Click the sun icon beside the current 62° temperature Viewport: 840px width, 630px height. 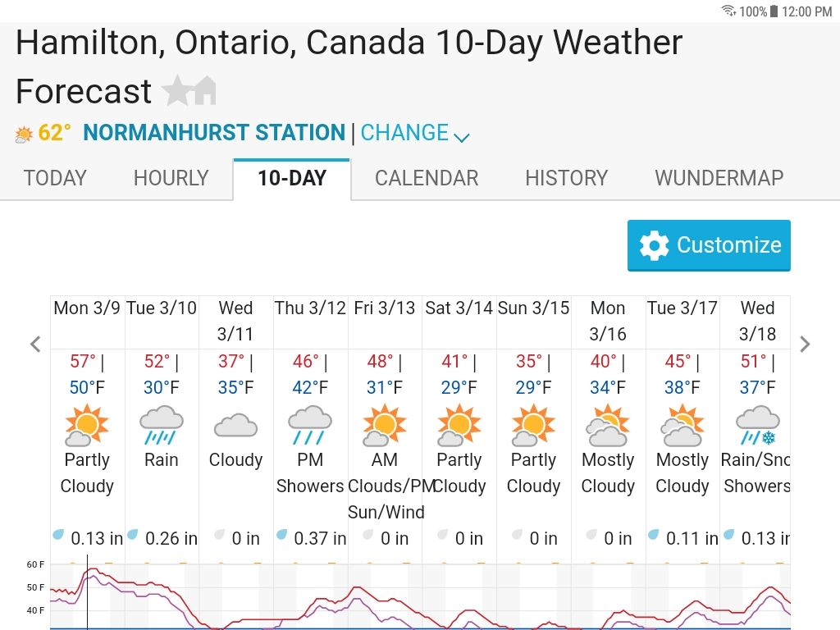click(21, 132)
